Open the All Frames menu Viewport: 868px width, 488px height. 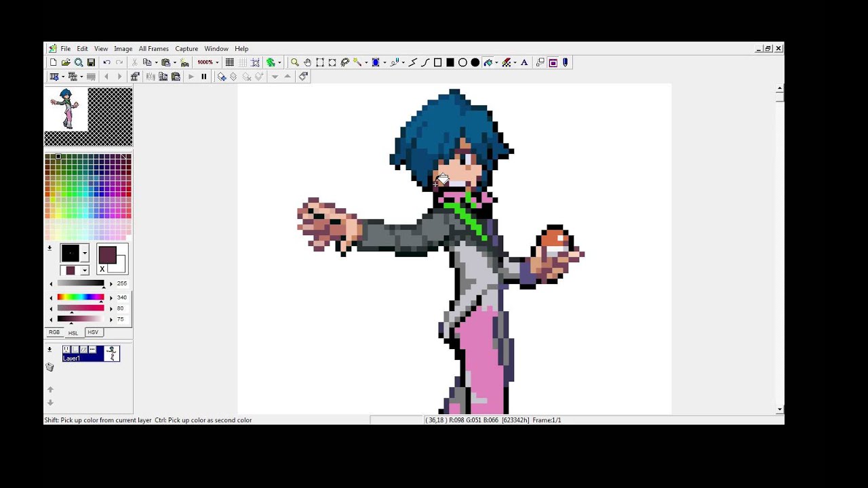pos(154,49)
